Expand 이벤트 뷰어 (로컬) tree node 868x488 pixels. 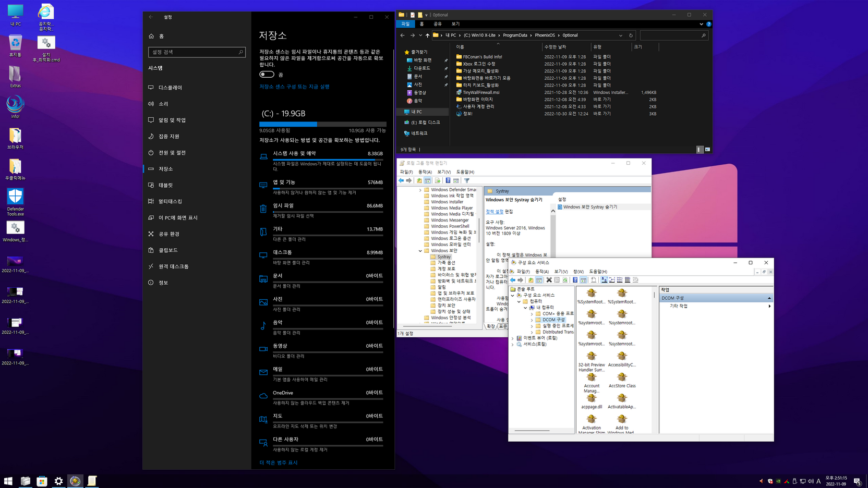pos(513,338)
